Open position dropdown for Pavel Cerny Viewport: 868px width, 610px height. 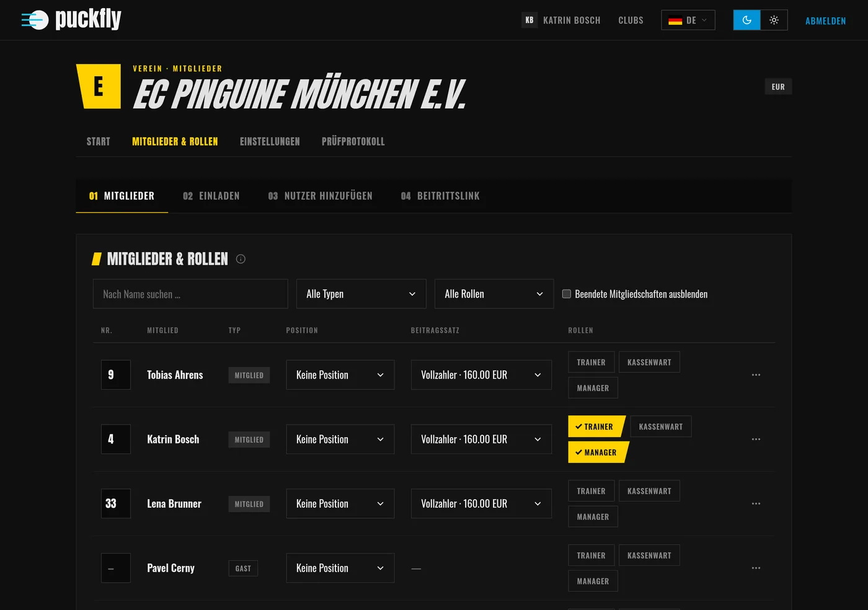pyautogui.click(x=340, y=568)
